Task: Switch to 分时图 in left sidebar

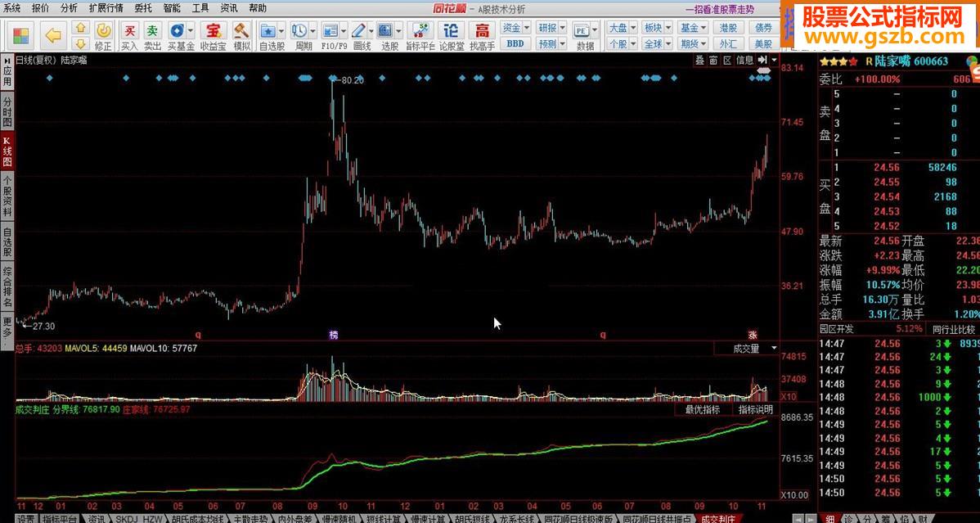Action: (7, 112)
